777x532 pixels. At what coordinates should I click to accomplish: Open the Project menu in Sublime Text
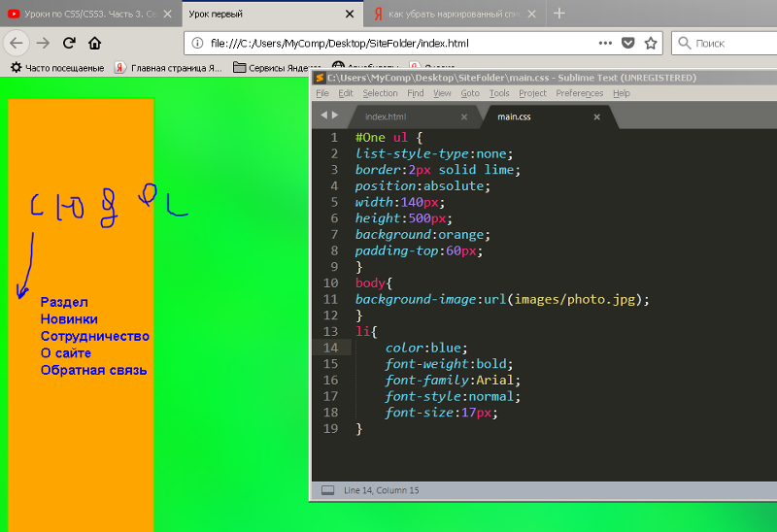[532, 93]
